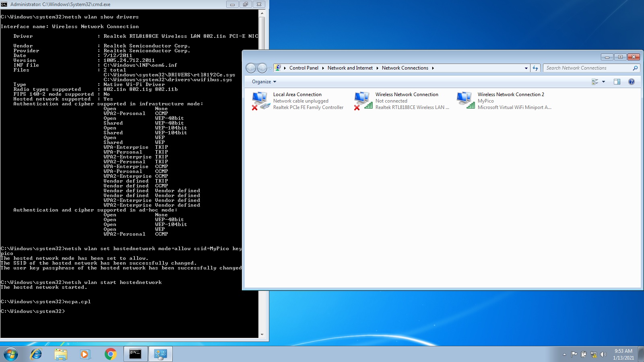Click the speaker icon in the system tray
This screenshot has height=362, width=644.
603,354
